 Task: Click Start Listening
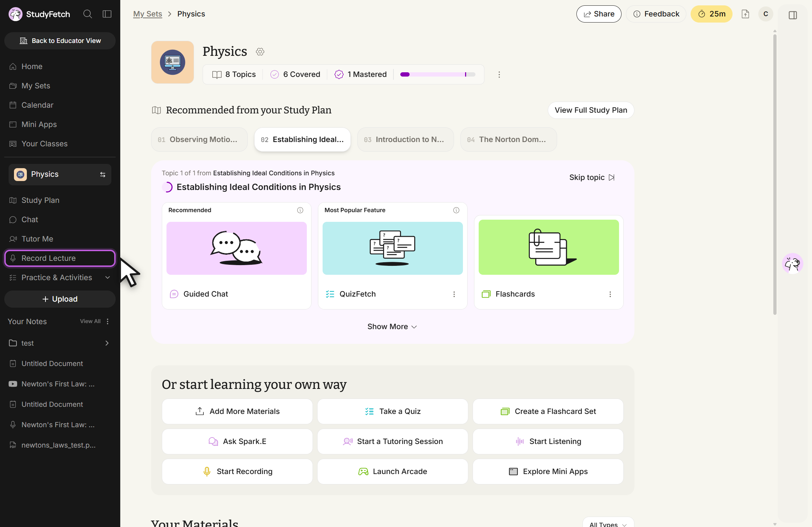coord(548,441)
